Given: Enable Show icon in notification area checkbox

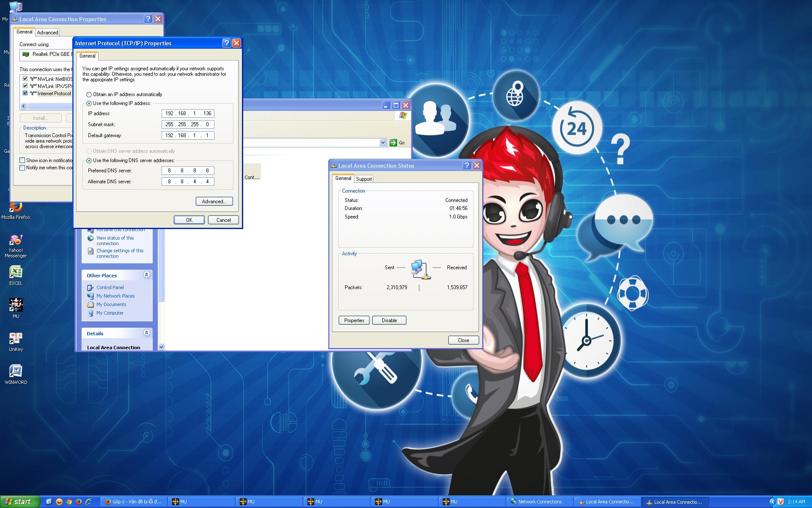Looking at the screenshot, I should (x=22, y=160).
